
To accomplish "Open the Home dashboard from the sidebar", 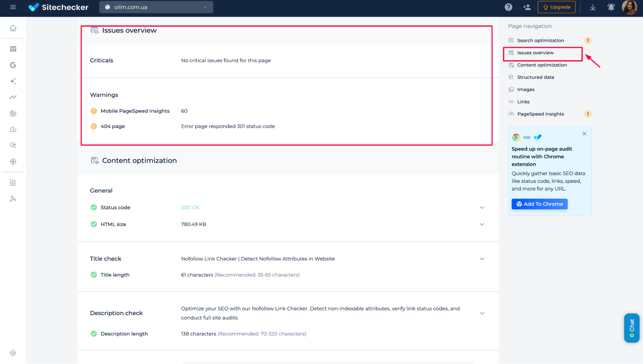I will point(13,28).
